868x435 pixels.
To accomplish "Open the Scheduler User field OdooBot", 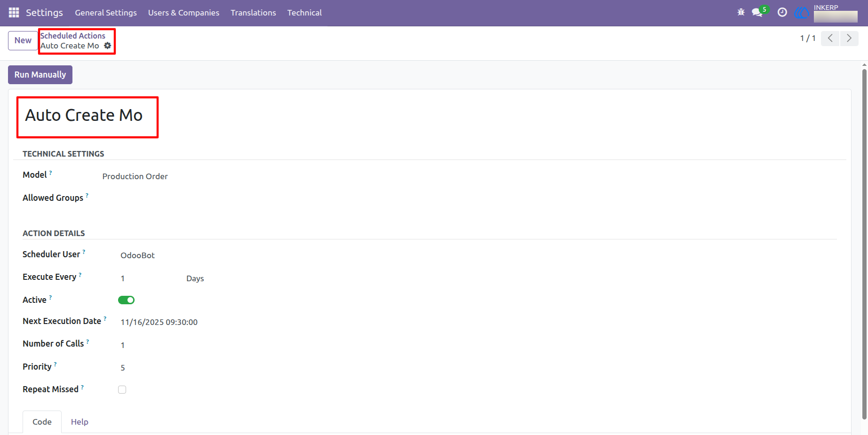I will (x=137, y=255).
